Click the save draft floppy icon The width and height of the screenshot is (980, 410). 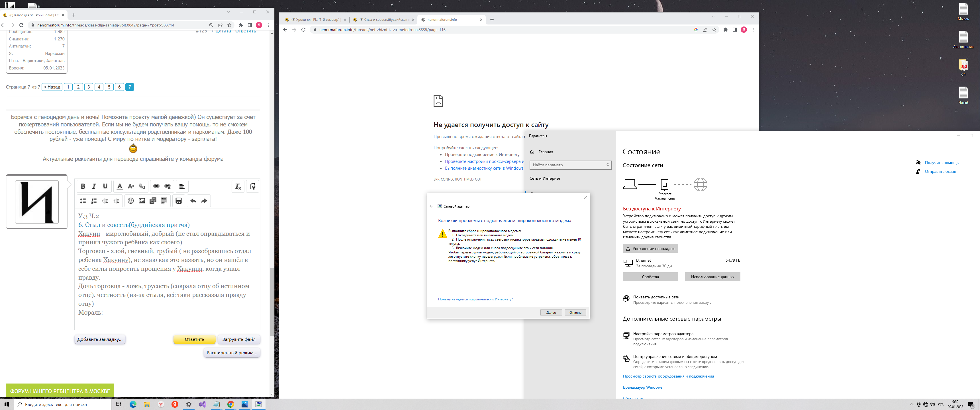(178, 201)
